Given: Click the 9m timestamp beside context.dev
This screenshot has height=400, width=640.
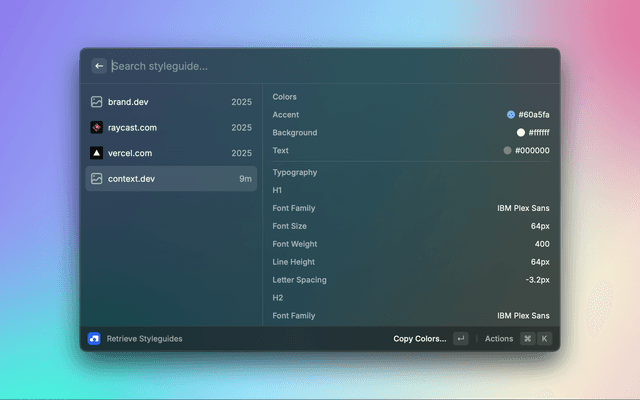Looking at the screenshot, I should click(x=245, y=179).
